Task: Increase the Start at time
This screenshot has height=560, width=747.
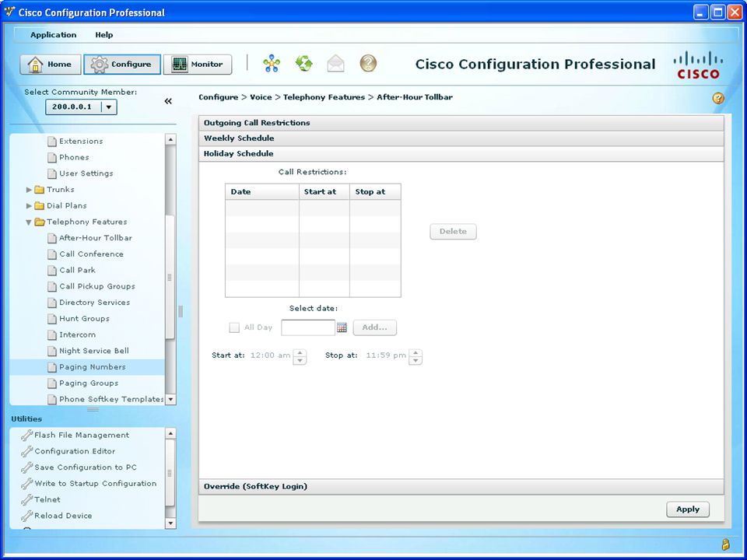Action: click(x=300, y=353)
